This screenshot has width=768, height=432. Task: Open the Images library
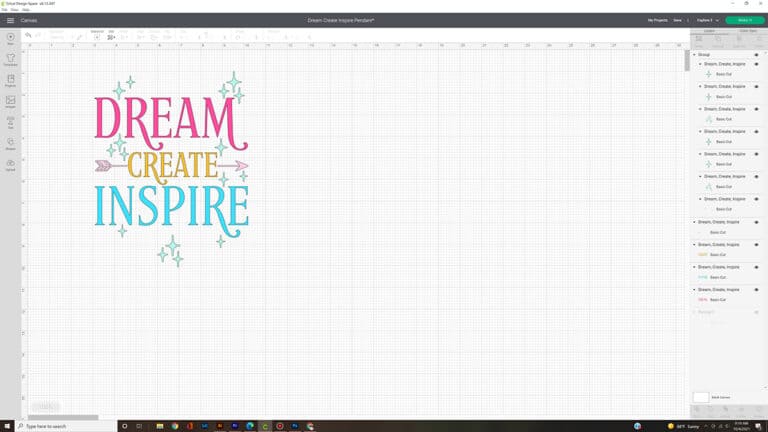click(x=10, y=102)
